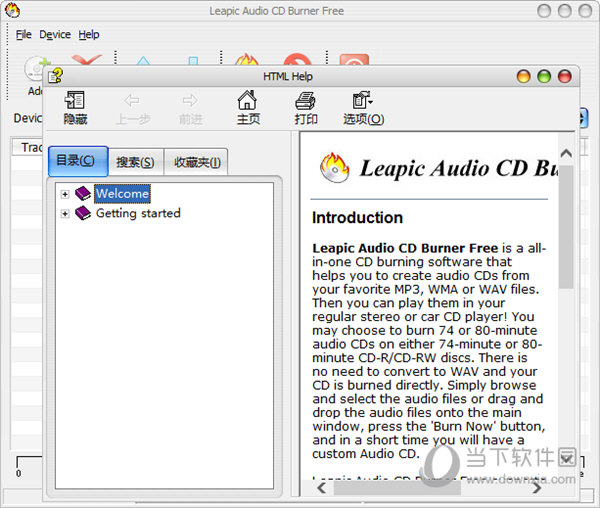Image resolution: width=600 pixels, height=508 pixels.
Task: Click the Introduction heading
Action: point(357,218)
